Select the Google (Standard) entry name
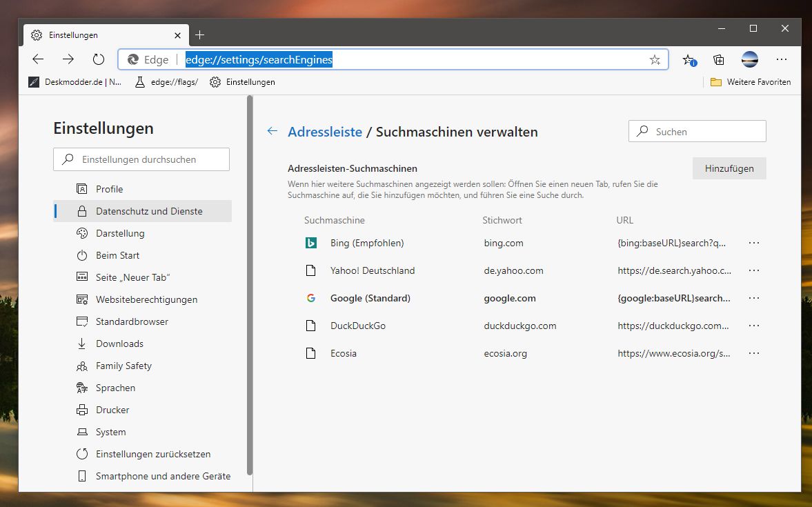The width and height of the screenshot is (812, 507). 370,298
